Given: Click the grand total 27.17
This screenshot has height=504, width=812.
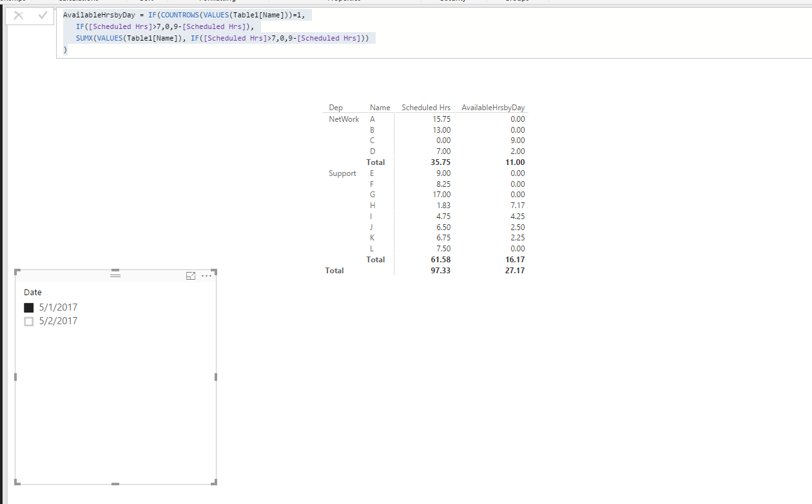Looking at the screenshot, I should [x=516, y=271].
